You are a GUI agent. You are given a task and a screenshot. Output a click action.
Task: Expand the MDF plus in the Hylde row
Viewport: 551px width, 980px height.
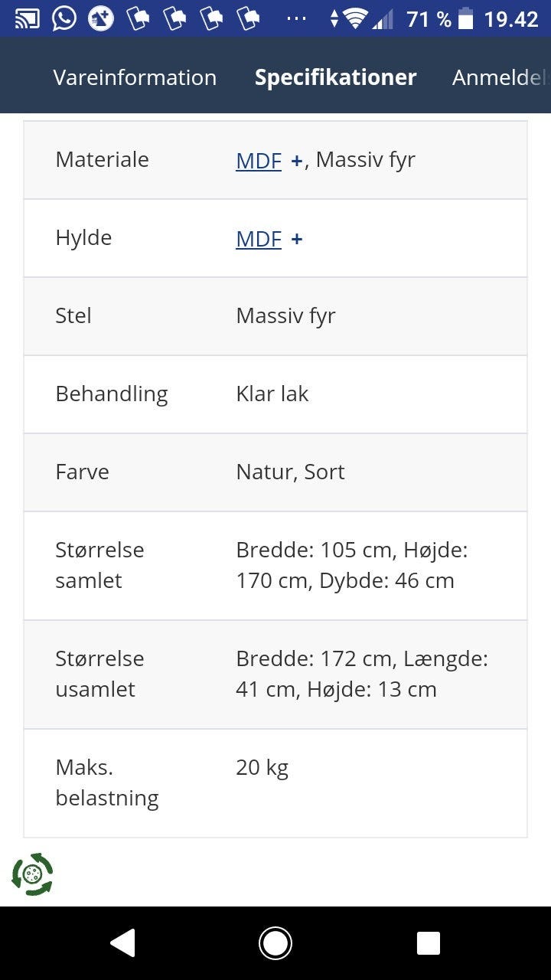[296, 237]
